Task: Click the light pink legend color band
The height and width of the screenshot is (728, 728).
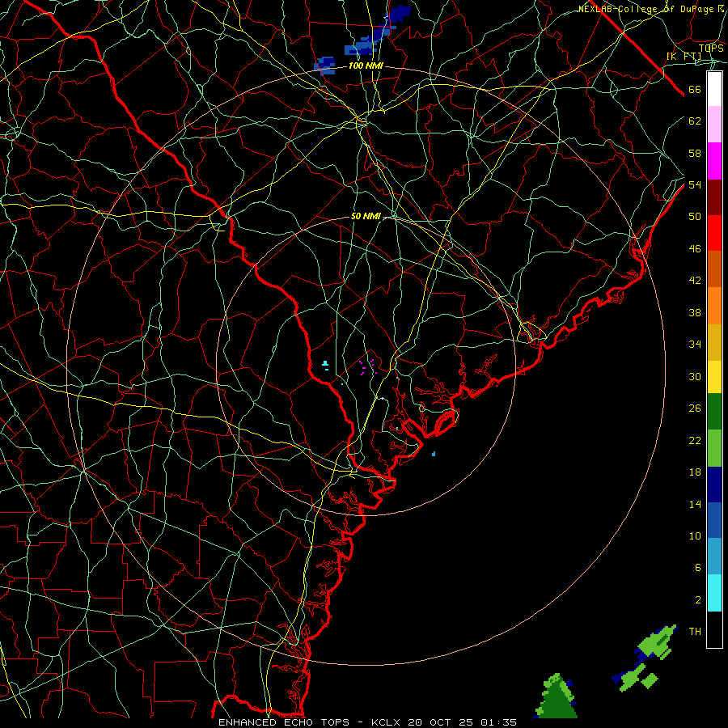Action: point(714,124)
